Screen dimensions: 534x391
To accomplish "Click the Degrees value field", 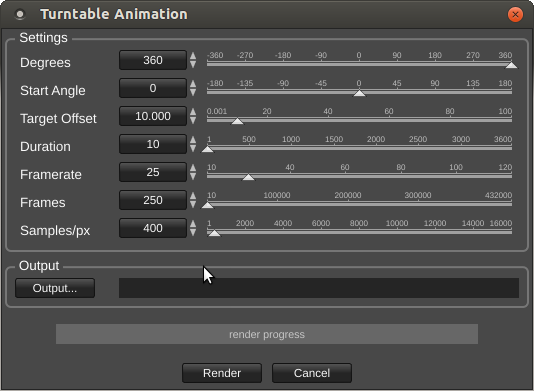I will 153,60.
